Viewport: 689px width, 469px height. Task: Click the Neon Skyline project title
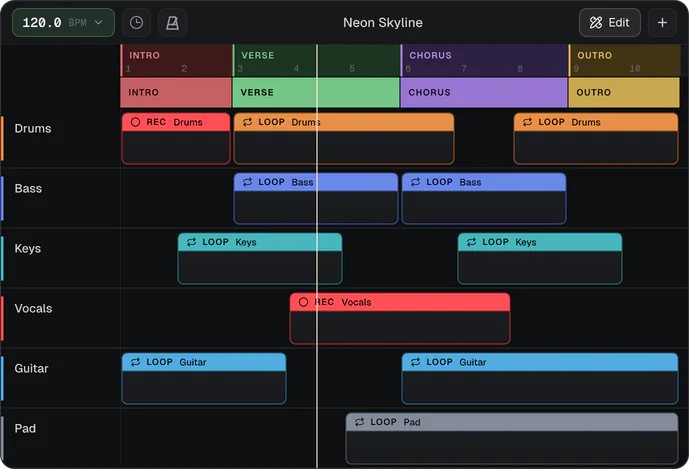point(383,22)
